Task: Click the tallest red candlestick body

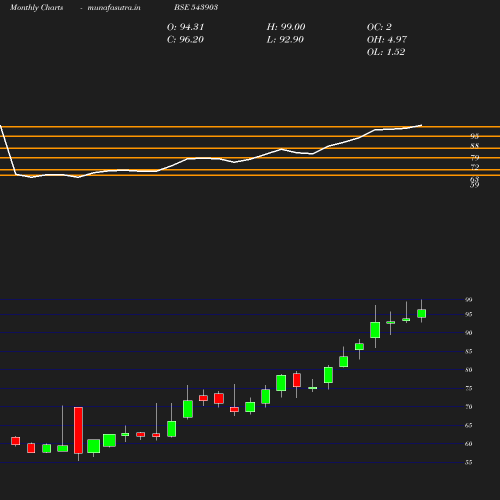Action: click(78, 430)
